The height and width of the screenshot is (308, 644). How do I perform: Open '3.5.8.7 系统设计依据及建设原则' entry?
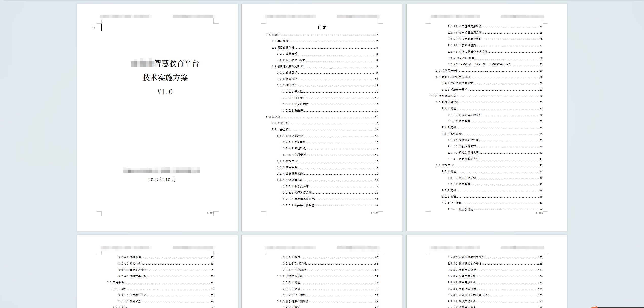pos(495,295)
